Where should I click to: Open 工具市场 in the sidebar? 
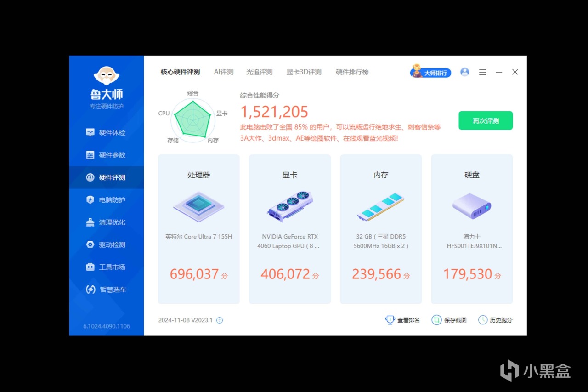tap(106, 267)
